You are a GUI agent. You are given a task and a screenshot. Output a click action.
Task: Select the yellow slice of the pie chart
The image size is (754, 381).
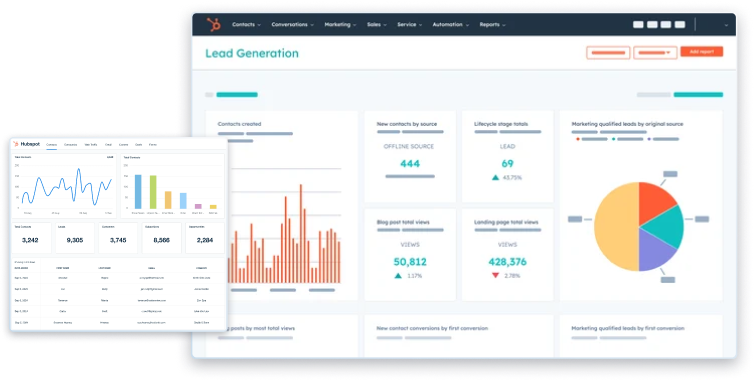click(x=616, y=227)
